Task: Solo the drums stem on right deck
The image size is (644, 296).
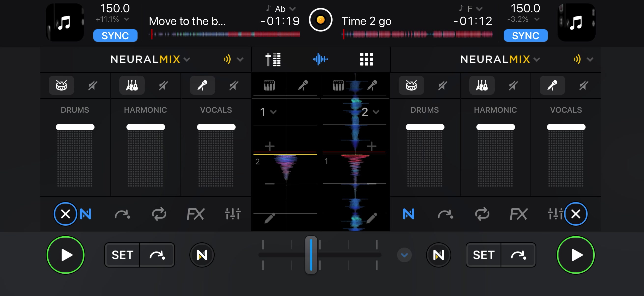Action: [x=411, y=85]
